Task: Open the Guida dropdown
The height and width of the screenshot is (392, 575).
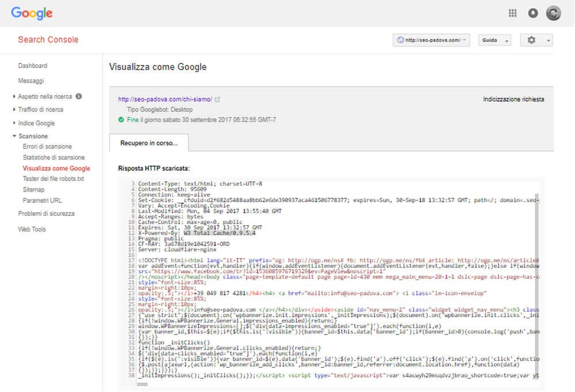Action: tap(494, 40)
